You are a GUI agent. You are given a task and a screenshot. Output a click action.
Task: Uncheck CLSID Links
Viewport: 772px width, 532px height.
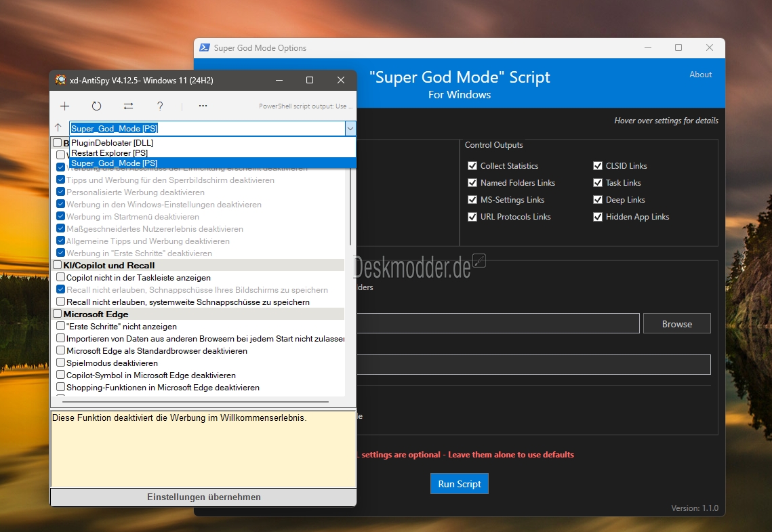point(598,166)
